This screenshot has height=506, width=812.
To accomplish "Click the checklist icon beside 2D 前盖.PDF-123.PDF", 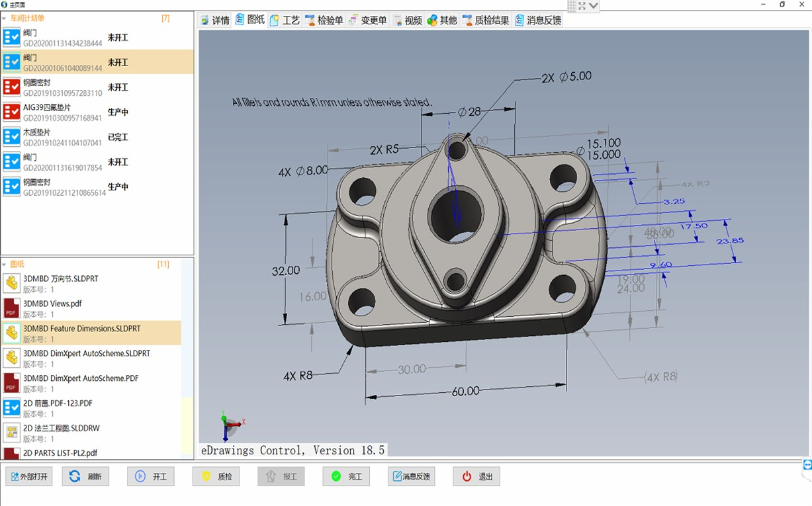I will 11,407.
